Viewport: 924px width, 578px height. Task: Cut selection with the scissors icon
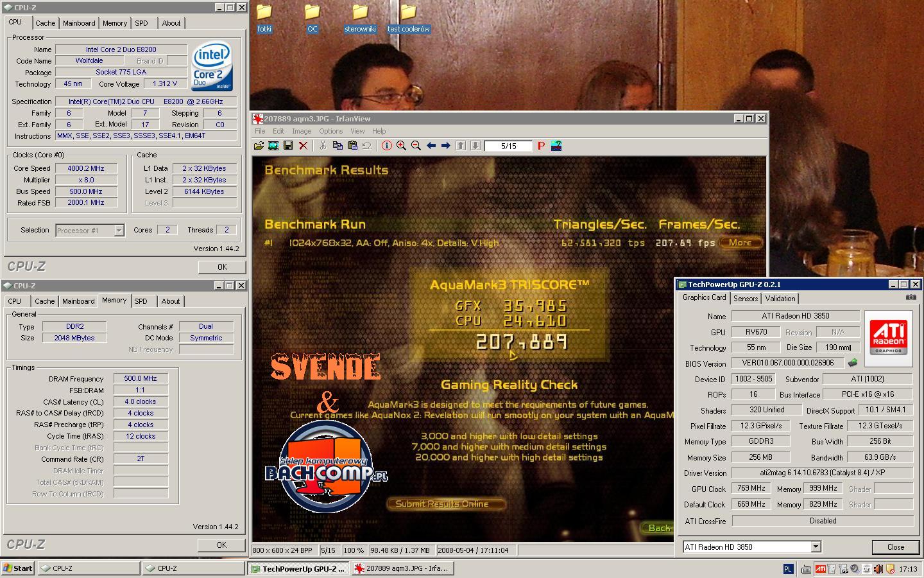point(323,146)
